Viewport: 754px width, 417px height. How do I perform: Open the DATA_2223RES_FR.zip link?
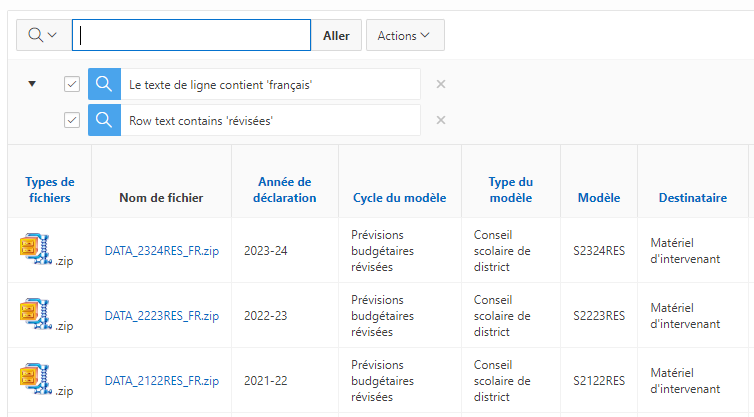pyautogui.click(x=161, y=316)
